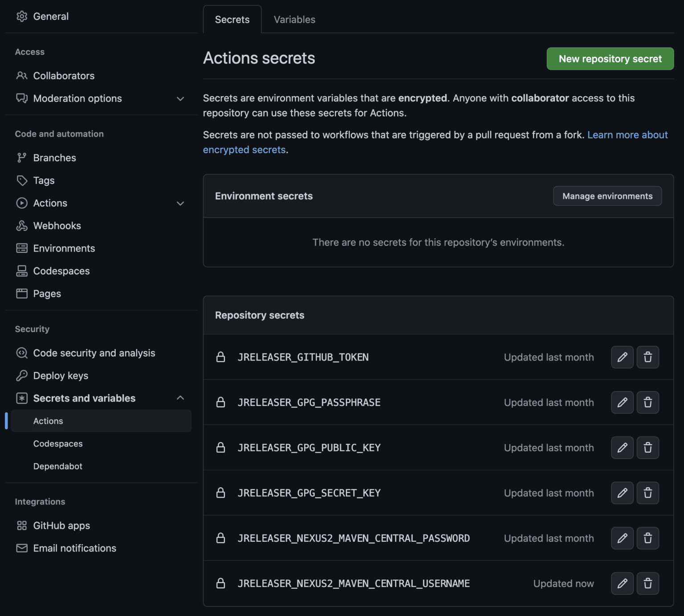Collapse the Secrets and variables section
Viewport: 684px width, 616px height.
coord(180,397)
